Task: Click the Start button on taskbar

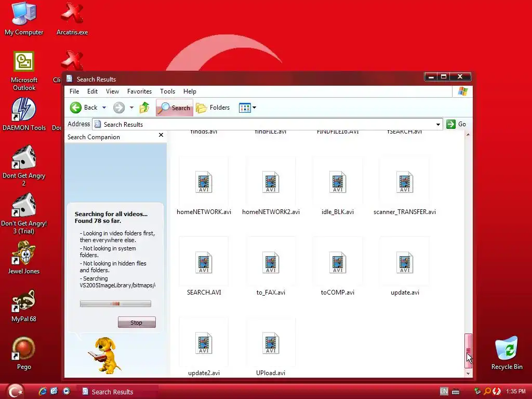Action: pyautogui.click(x=15, y=391)
